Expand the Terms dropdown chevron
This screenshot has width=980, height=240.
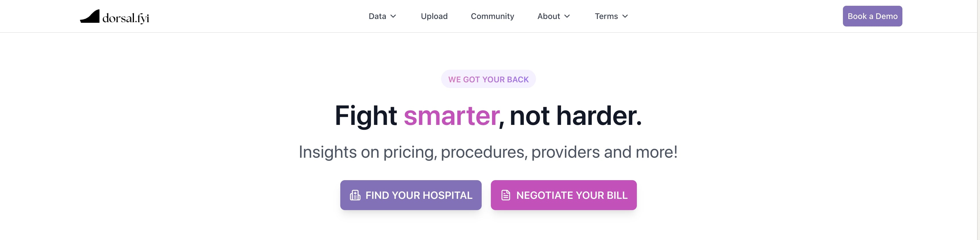[625, 16]
